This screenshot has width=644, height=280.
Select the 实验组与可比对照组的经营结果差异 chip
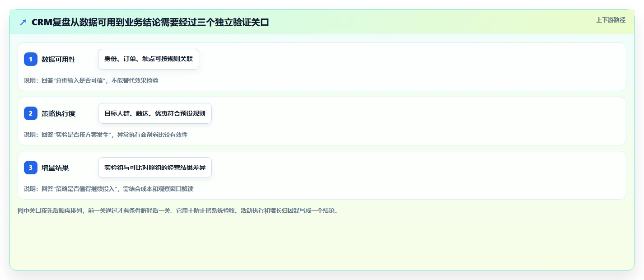coord(155,168)
